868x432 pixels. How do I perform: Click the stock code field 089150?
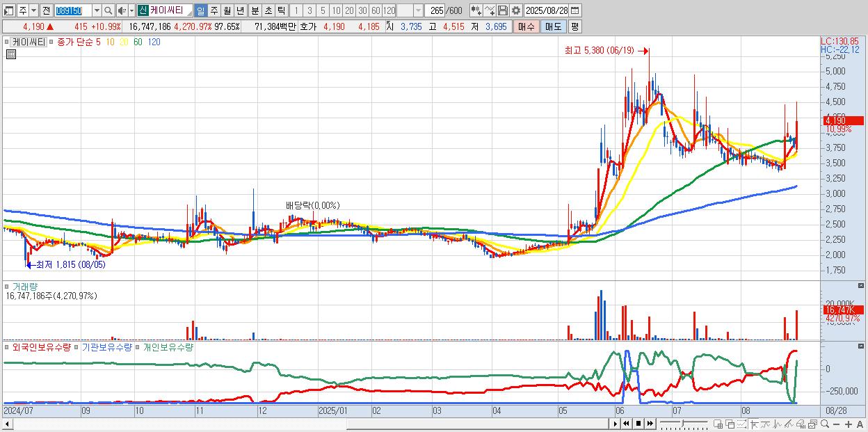click(73, 10)
